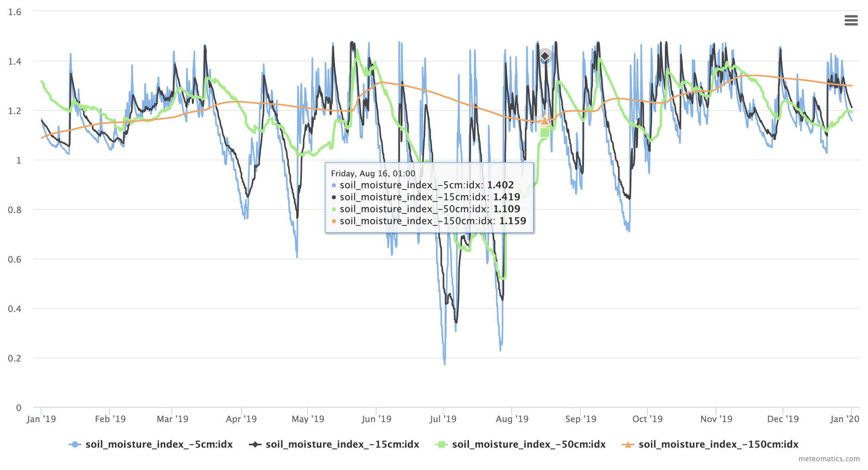The height and width of the screenshot is (470, 868).
Task: Click the green square legend marker for -50cm
Action: pyautogui.click(x=442, y=444)
